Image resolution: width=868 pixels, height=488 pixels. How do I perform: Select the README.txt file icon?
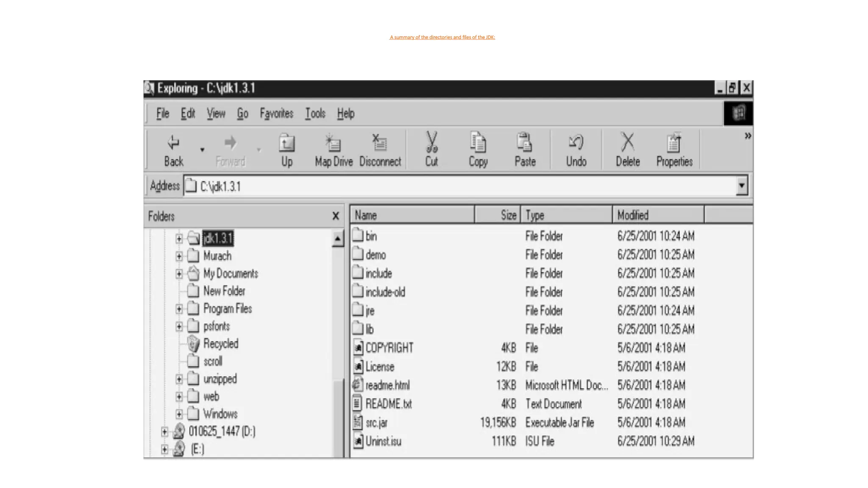(x=358, y=403)
